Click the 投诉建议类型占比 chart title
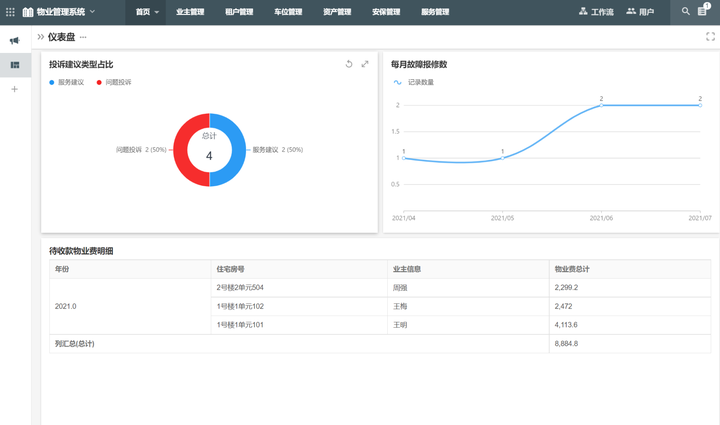 (81, 64)
